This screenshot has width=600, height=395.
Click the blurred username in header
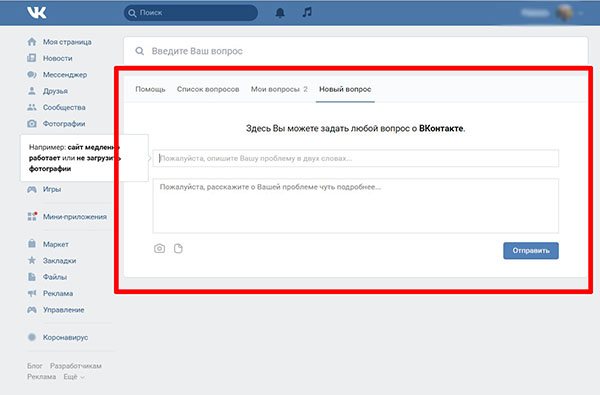click(x=536, y=13)
